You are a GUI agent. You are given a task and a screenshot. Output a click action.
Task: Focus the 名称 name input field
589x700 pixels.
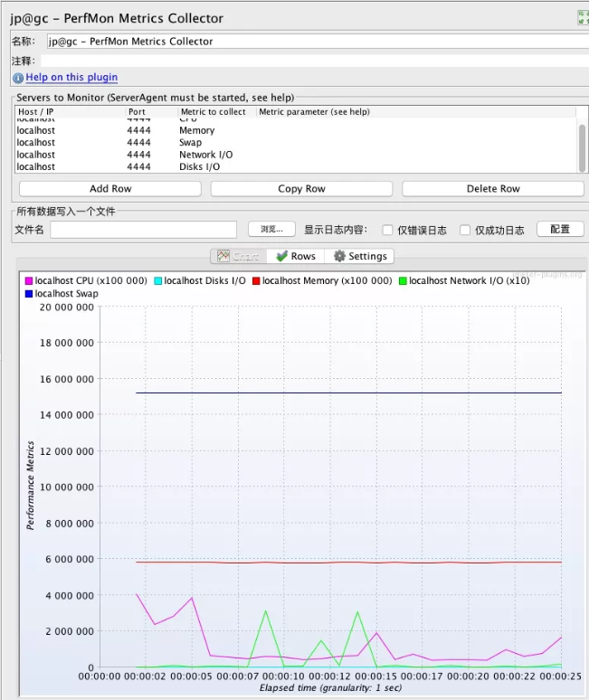coord(318,42)
